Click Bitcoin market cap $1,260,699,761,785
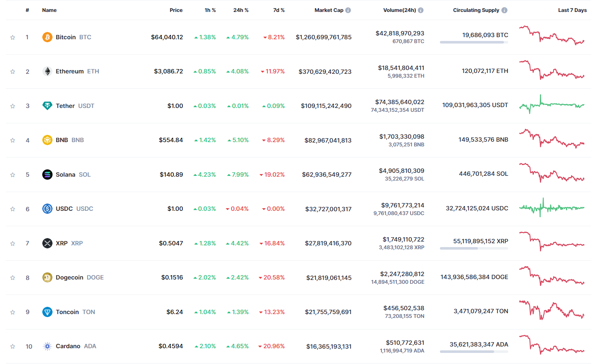 pos(324,37)
